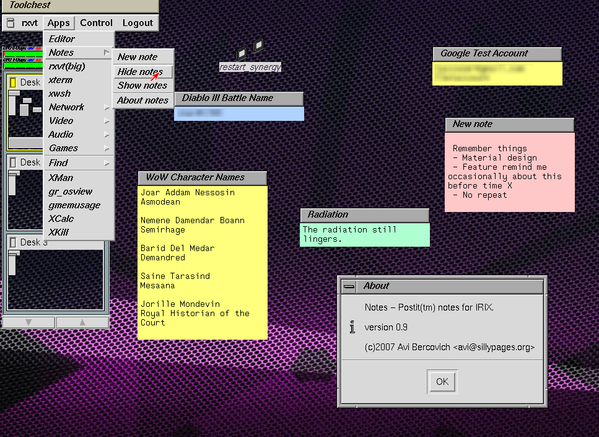The width and height of the screenshot is (599, 437).
Task: Launch gr_osview from the Apps menu
Action: [79, 192]
